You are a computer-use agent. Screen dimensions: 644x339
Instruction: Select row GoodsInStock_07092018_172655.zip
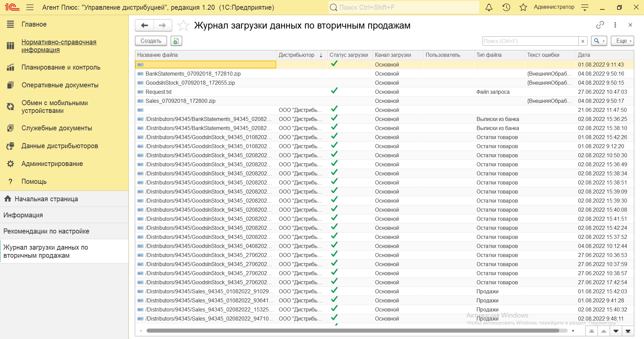(384, 83)
